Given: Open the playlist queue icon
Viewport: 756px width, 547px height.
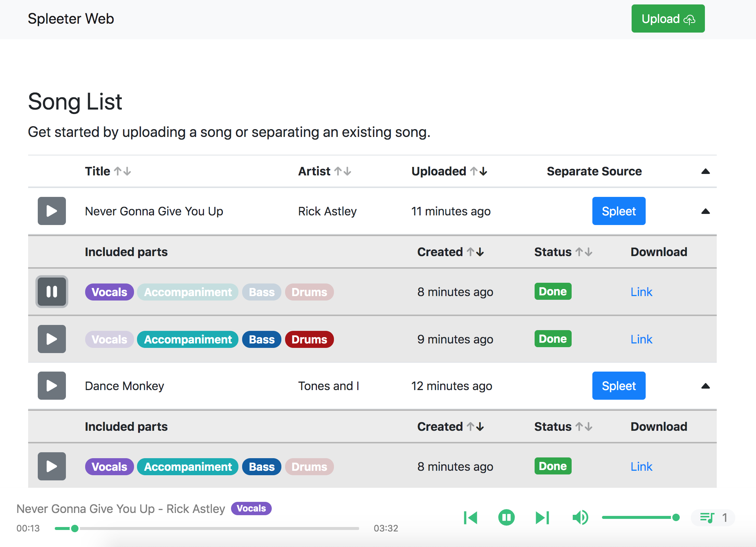Looking at the screenshot, I should click(x=707, y=517).
